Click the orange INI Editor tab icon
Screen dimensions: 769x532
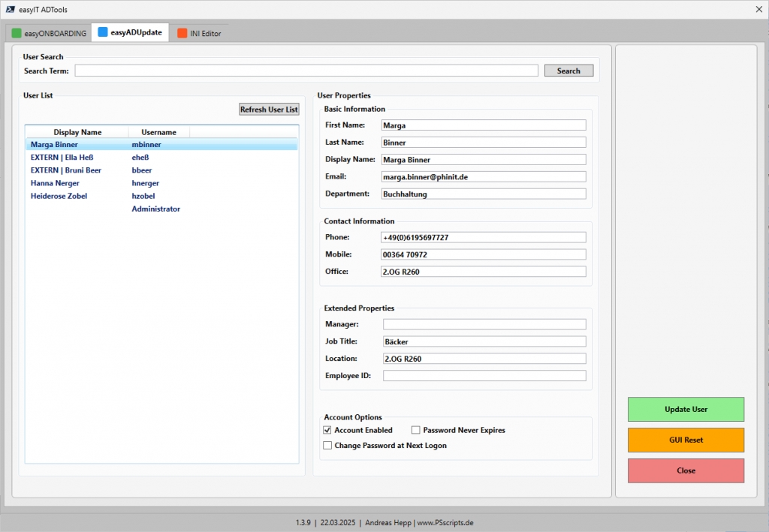click(x=182, y=33)
